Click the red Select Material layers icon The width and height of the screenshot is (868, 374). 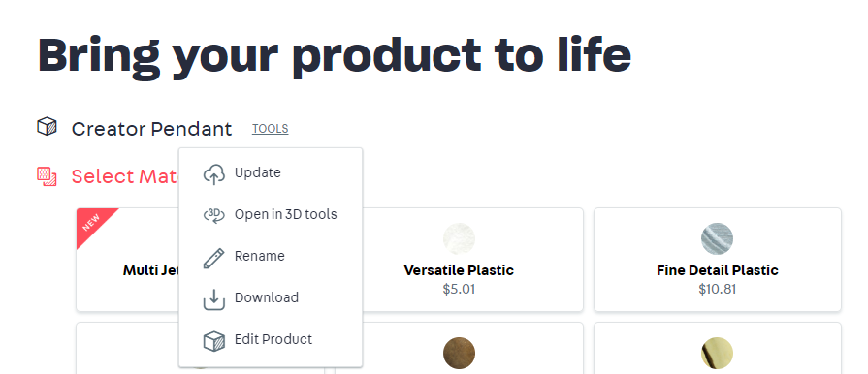pos(48,176)
